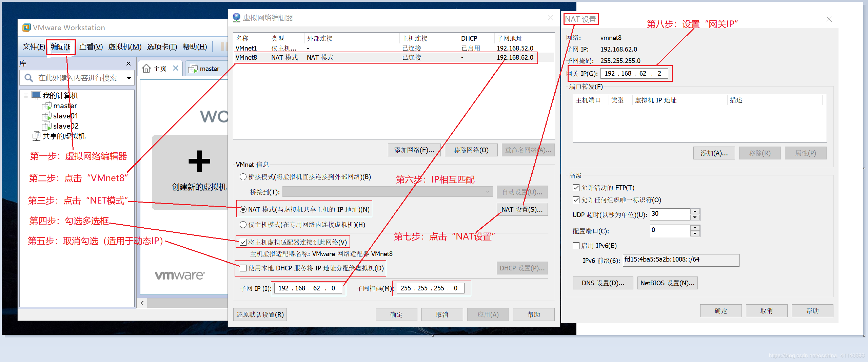
Task: Click 添加网络(E)... button
Action: click(x=414, y=150)
